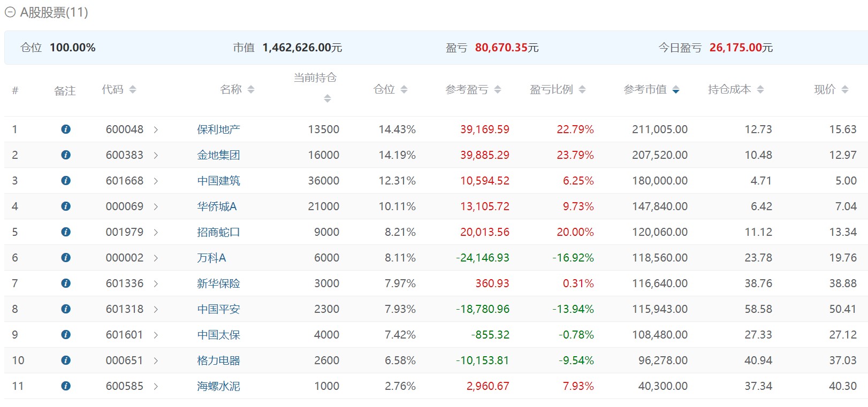The height and width of the screenshot is (407, 868).
Task: Click the info icon for 海螺水泥
Action: 66,386
